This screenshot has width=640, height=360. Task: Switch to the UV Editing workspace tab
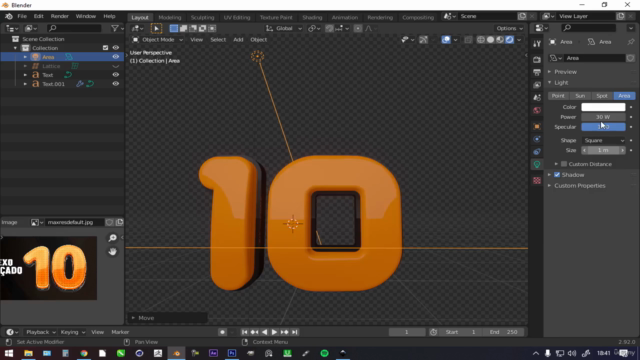tap(237, 17)
